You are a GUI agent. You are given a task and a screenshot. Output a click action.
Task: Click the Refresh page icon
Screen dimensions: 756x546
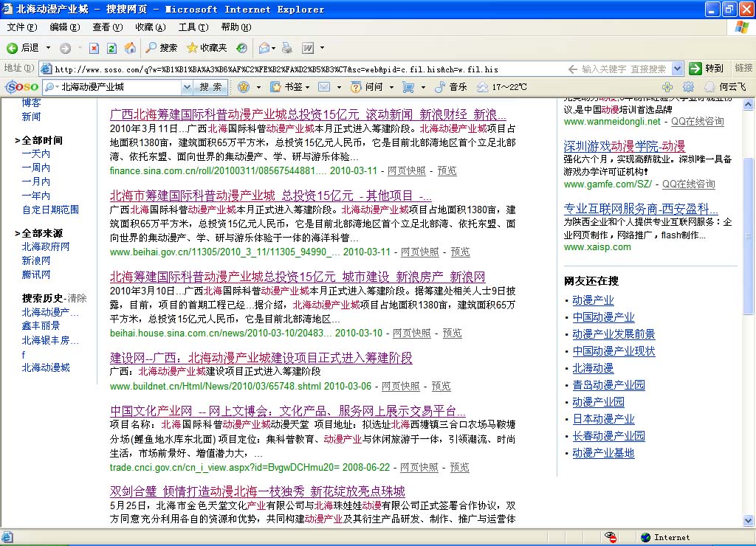click(112, 48)
